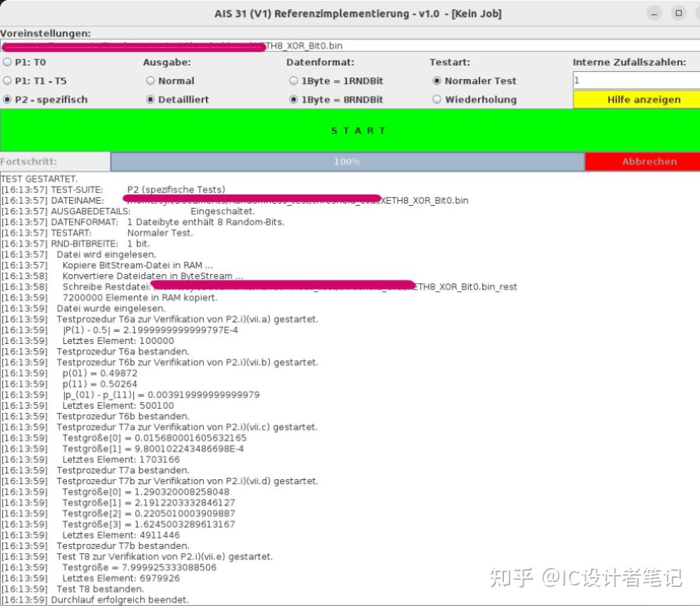Abort the run with the Abbrechen button
Image resolution: width=700 pixels, height=606 pixels.
click(x=642, y=161)
